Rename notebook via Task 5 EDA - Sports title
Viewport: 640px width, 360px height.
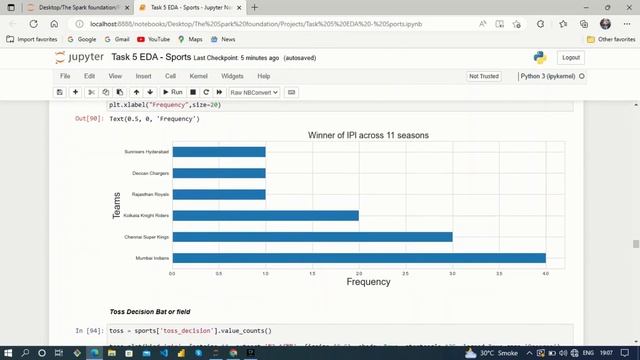point(151,57)
